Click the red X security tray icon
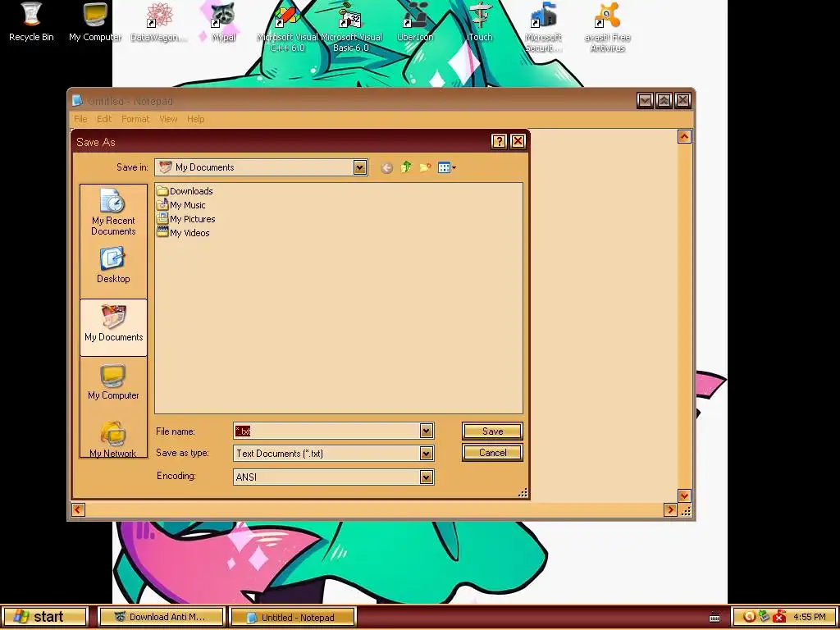Image resolution: width=840 pixels, height=630 pixels. click(780, 617)
